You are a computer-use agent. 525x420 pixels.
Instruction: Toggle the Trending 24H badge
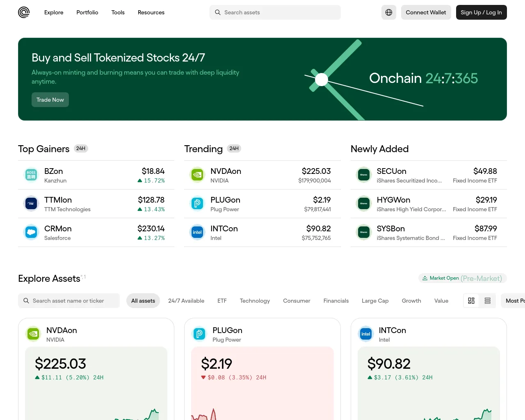coord(234,148)
